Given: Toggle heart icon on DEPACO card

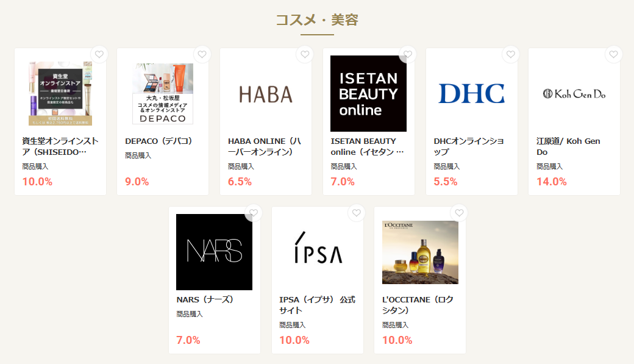Looking at the screenshot, I should (202, 54).
